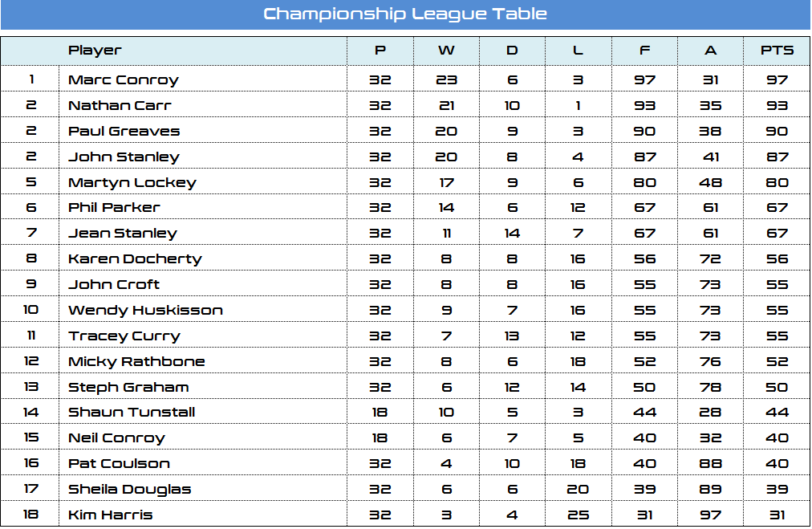Select Wendy Huskisson's name cell

tap(145, 310)
